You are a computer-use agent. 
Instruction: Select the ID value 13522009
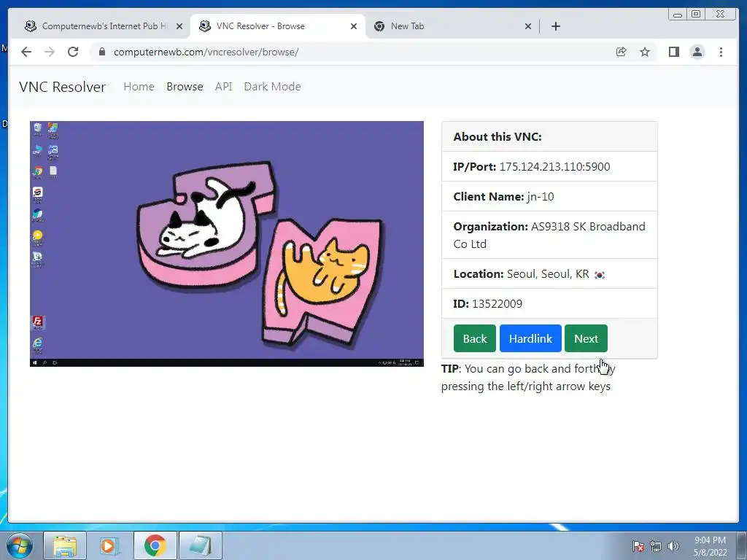497,304
